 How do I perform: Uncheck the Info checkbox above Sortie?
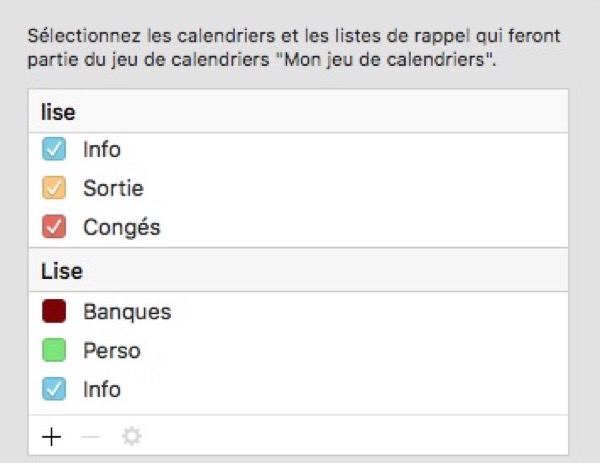point(54,150)
